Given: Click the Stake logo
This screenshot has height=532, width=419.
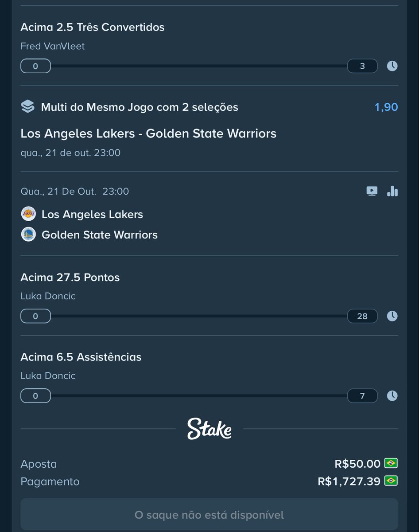Looking at the screenshot, I should pos(209,429).
